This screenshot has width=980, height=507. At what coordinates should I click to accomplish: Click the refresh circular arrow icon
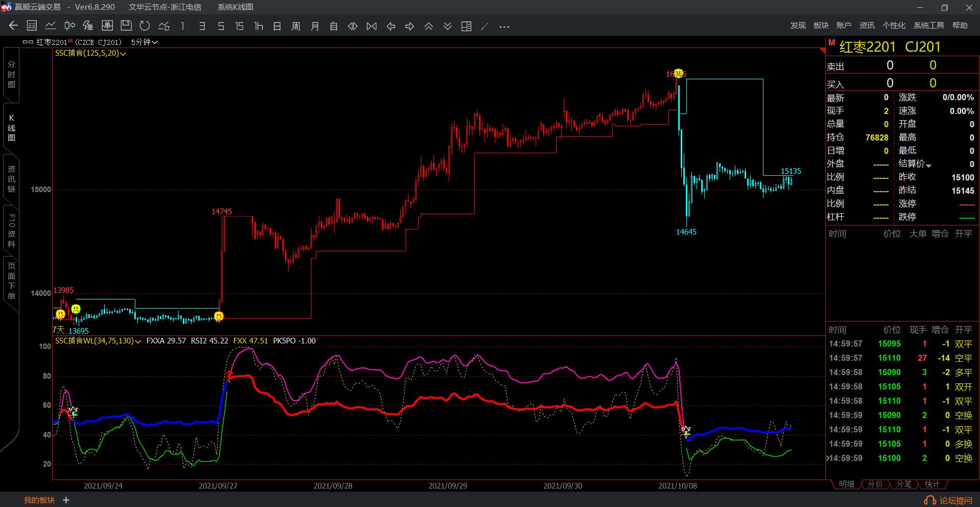click(145, 26)
